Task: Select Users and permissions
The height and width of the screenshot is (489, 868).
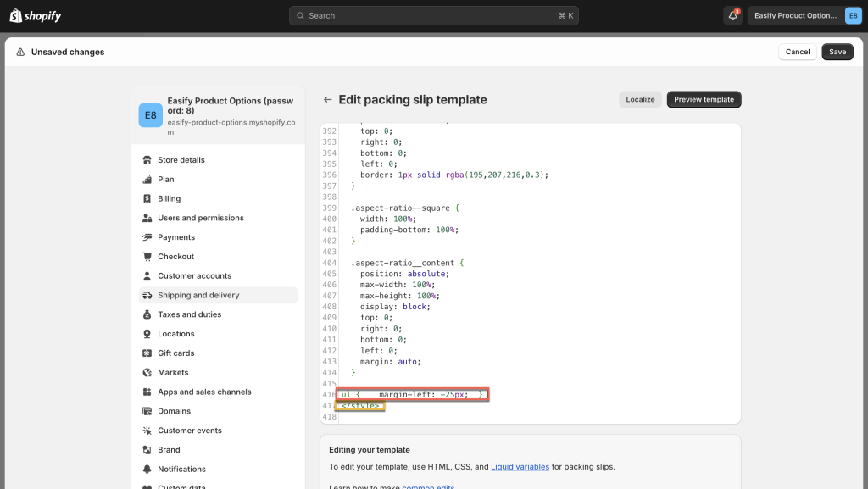Action: pos(218,218)
